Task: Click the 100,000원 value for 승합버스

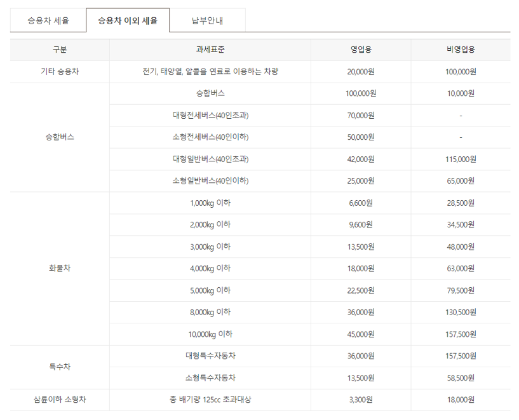Action: tap(361, 93)
